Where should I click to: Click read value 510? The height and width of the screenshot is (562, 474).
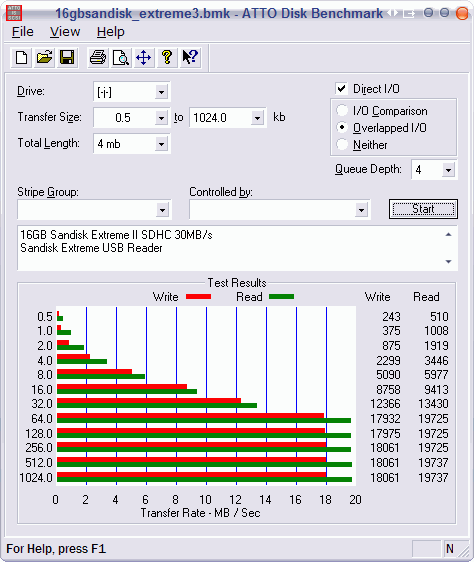point(439,316)
